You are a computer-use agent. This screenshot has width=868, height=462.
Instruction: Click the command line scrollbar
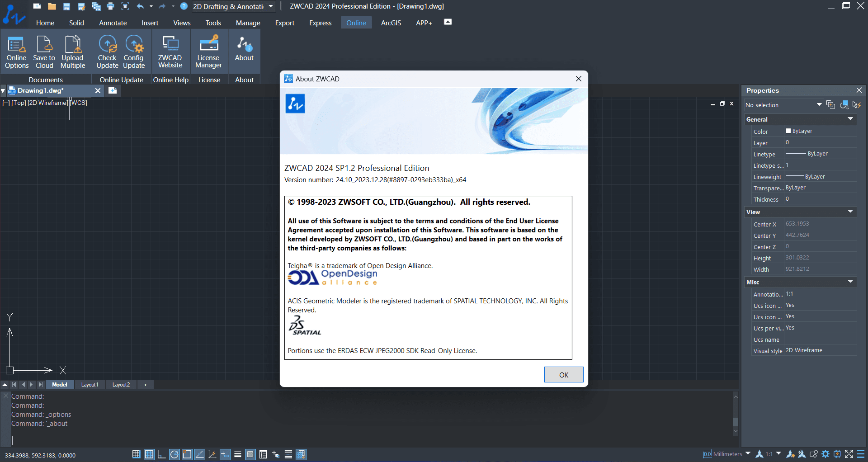click(x=736, y=415)
